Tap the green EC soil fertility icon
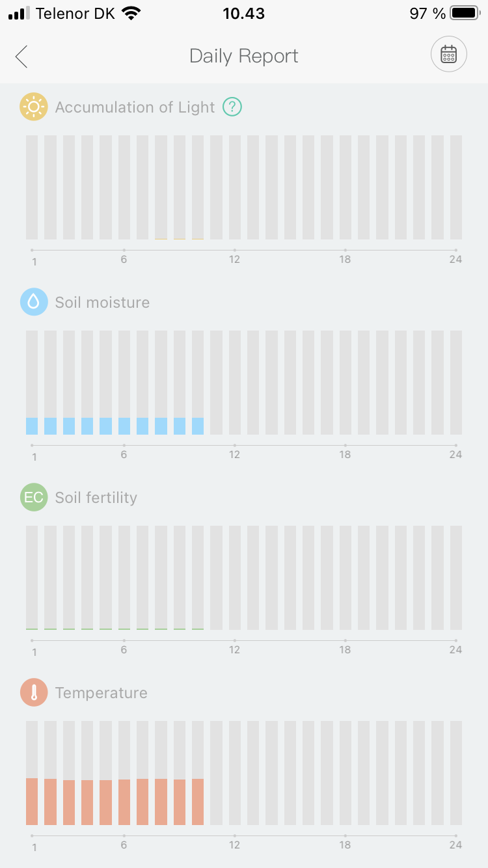Screen dimensions: 488x868 [34, 498]
